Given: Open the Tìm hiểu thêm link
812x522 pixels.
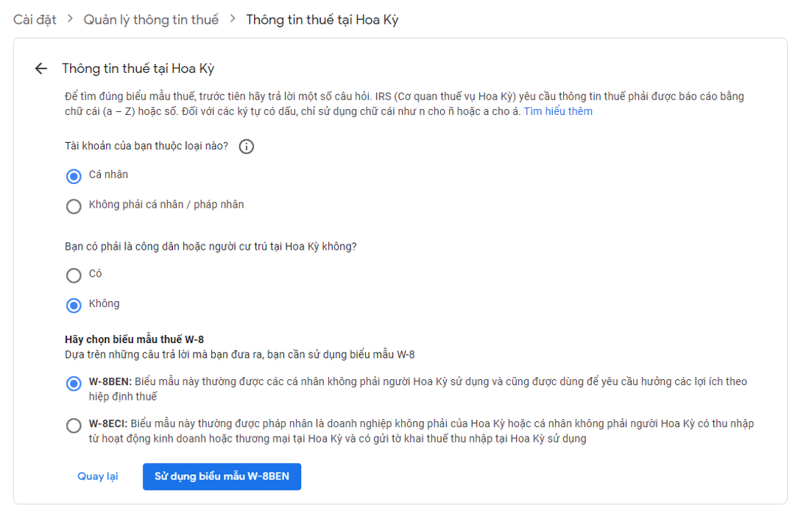Looking at the screenshot, I should click(x=557, y=111).
